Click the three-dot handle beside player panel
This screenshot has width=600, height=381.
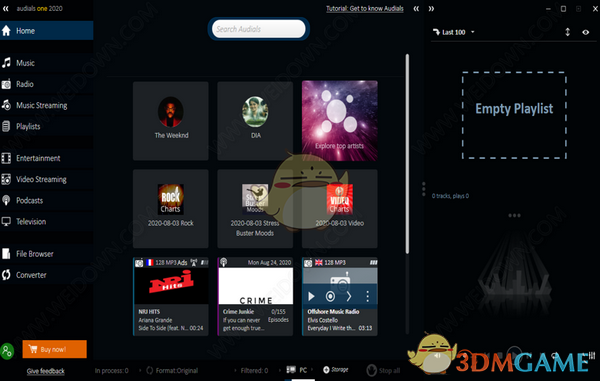pyautogui.click(x=424, y=189)
